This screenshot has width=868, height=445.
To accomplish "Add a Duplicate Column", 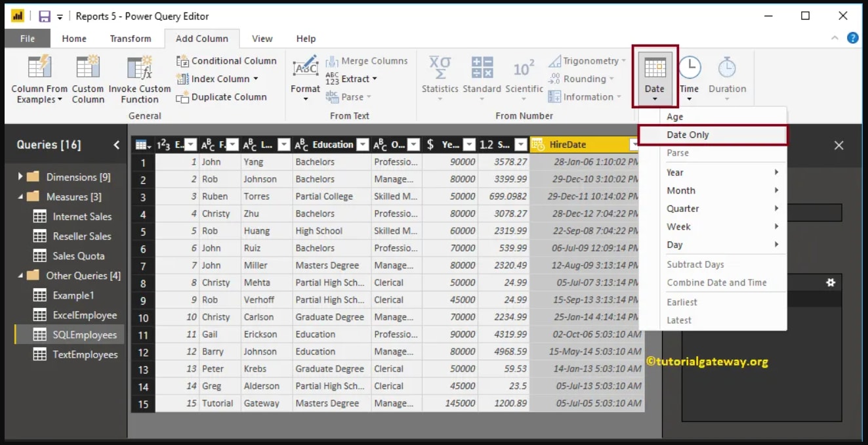I will pyautogui.click(x=221, y=97).
